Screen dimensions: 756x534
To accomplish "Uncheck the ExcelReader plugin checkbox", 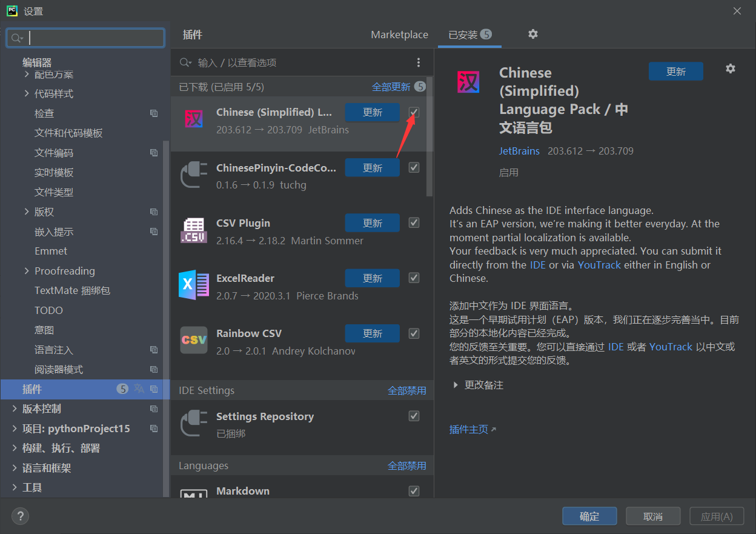I will point(414,278).
